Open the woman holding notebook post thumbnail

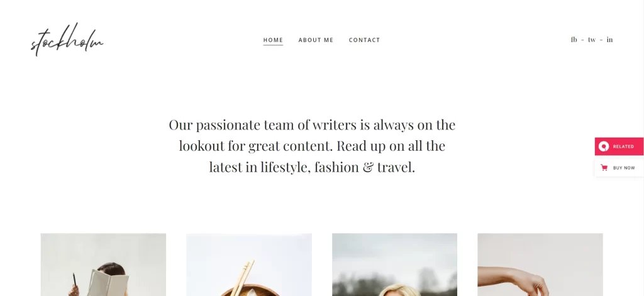tap(104, 265)
